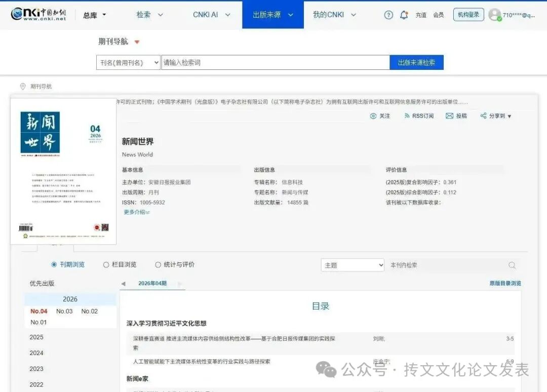Select the 统计与评价 radio button
This screenshot has height=392, width=547.
[158, 265]
